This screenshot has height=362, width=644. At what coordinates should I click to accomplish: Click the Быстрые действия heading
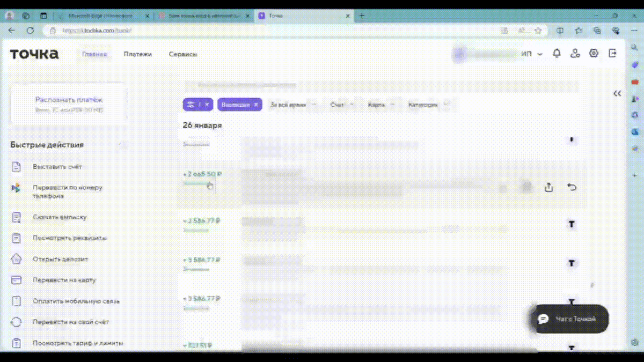tap(47, 145)
